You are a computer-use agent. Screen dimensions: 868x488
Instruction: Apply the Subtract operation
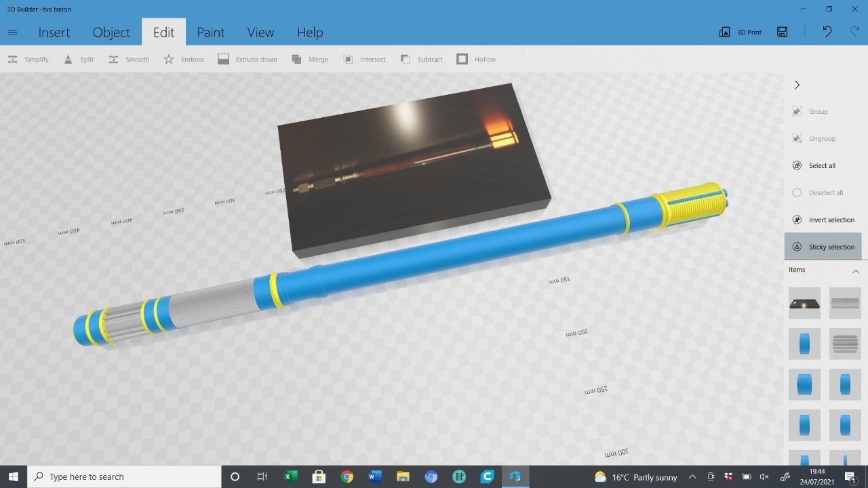pyautogui.click(x=421, y=59)
